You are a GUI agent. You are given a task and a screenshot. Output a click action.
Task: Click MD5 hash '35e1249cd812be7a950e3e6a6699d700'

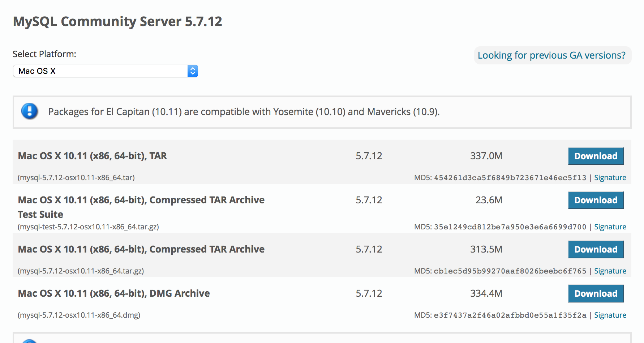pos(510,227)
